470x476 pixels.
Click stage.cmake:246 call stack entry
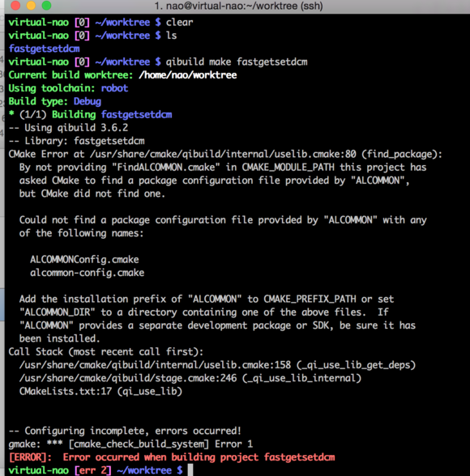coord(190,378)
